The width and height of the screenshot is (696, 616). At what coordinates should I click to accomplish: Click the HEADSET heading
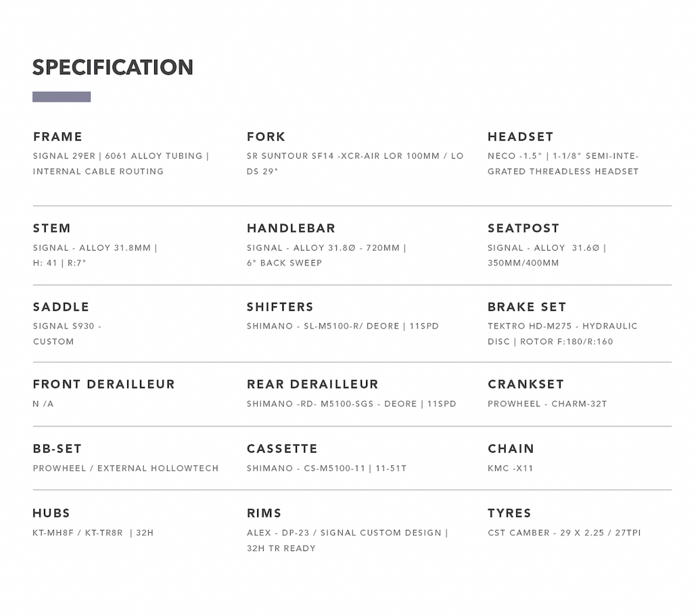pos(521,137)
